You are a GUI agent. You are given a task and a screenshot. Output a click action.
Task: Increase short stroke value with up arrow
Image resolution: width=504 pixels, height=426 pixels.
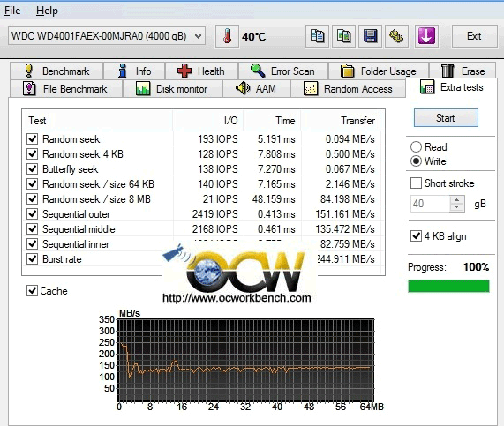pos(456,200)
